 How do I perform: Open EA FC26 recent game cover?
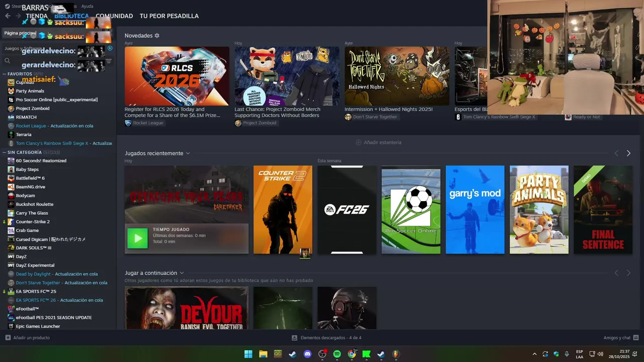click(x=347, y=210)
